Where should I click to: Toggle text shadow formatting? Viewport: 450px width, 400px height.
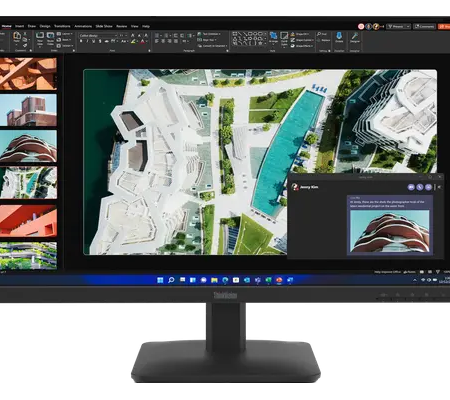(100, 41)
